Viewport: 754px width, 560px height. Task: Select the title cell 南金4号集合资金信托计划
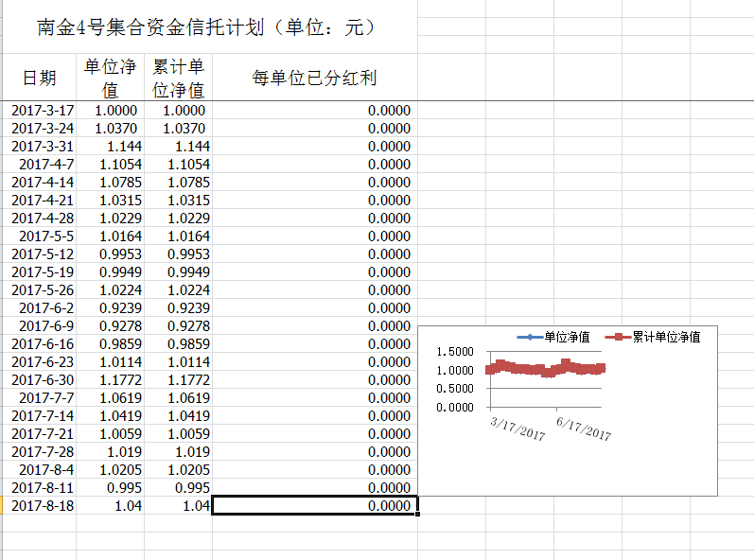(208, 27)
